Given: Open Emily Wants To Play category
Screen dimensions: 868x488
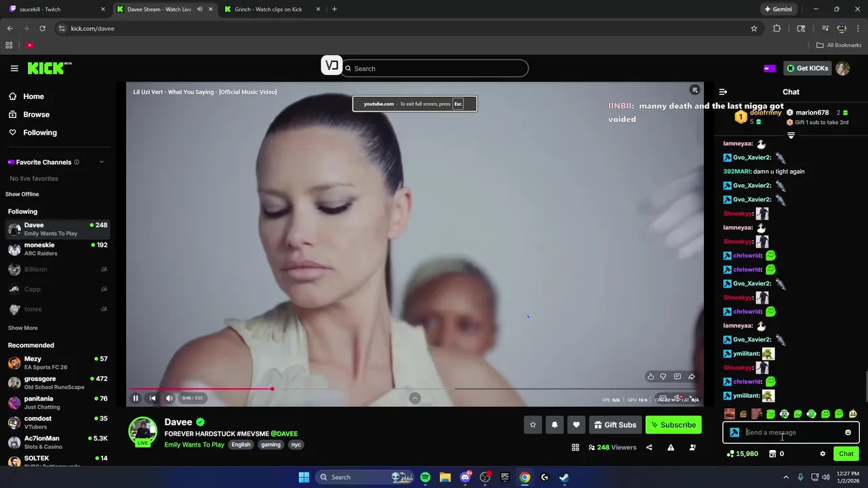Looking at the screenshot, I should [194, 445].
